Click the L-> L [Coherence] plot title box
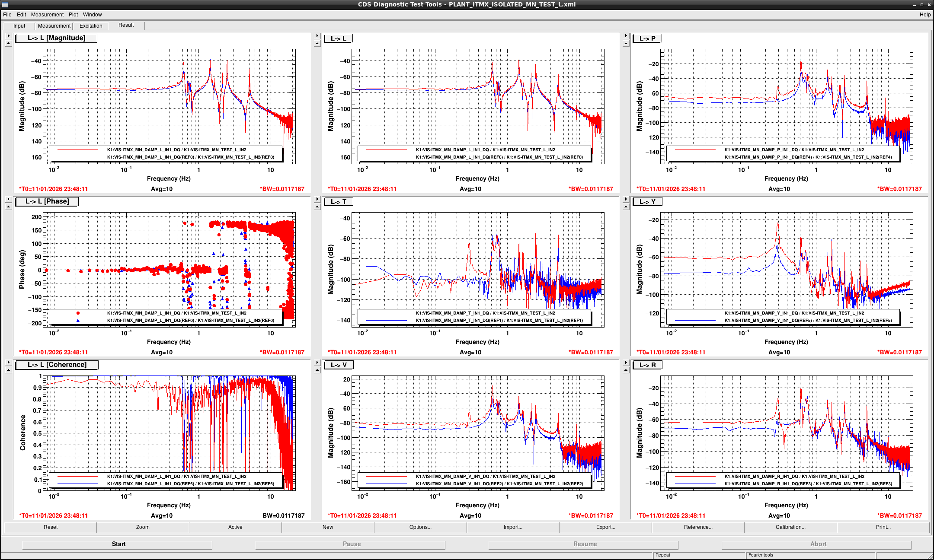The width and height of the screenshot is (934, 560). 57,365
